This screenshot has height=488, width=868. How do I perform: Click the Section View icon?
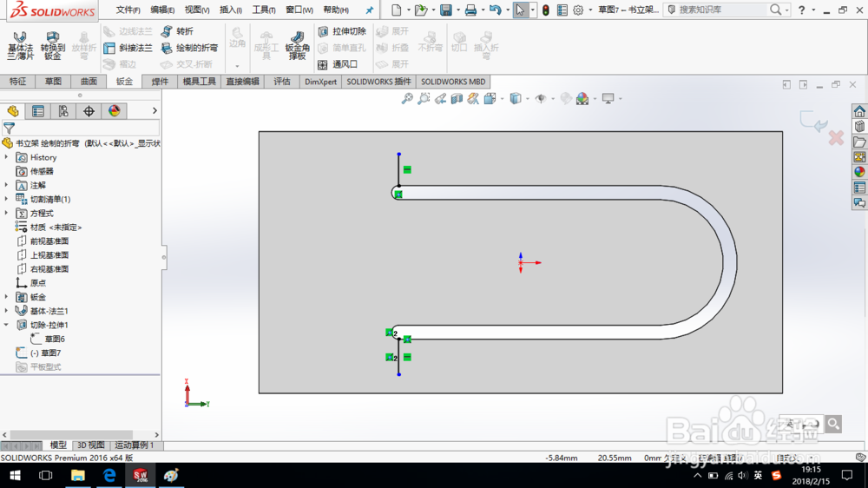(457, 99)
